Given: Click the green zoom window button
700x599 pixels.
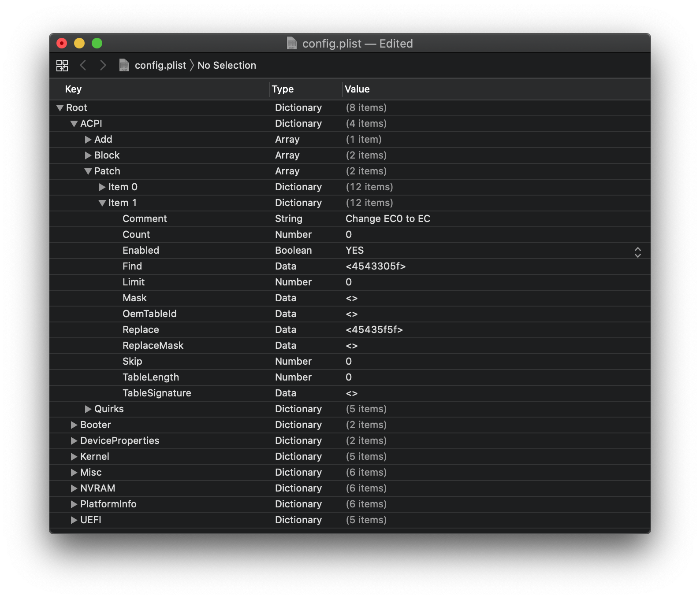Looking at the screenshot, I should click(97, 43).
